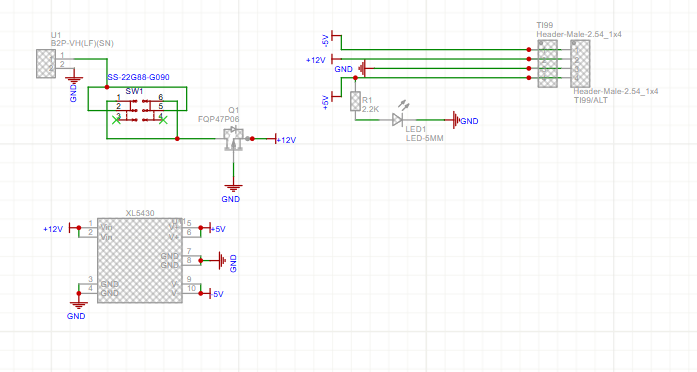Select the XL5430 regulator module body
The height and width of the screenshot is (372, 697).
140,260
